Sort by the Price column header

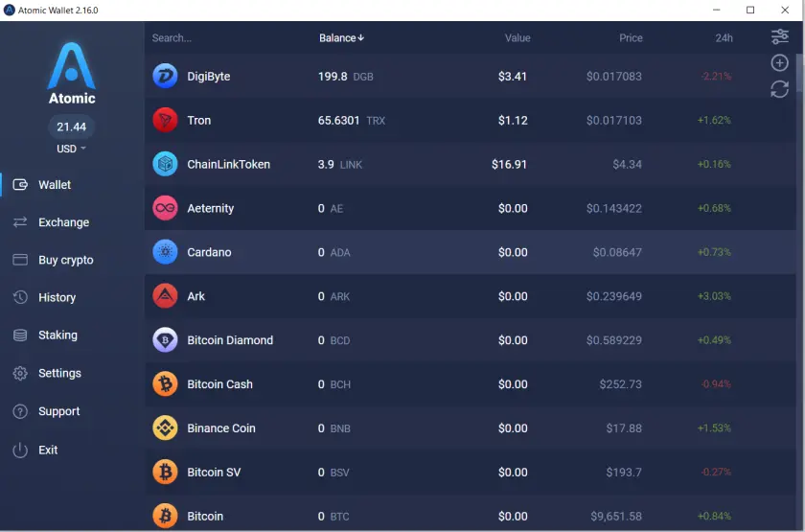pyautogui.click(x=631, y=38)
